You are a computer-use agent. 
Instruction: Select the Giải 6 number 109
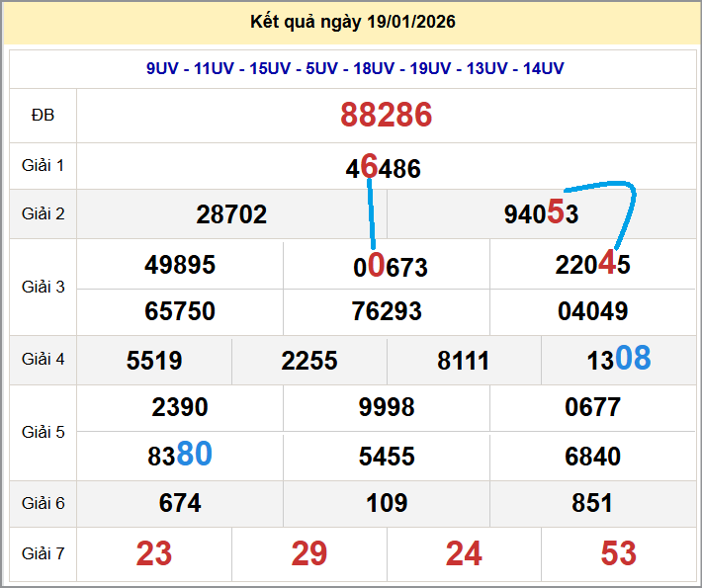coord(387,503)
